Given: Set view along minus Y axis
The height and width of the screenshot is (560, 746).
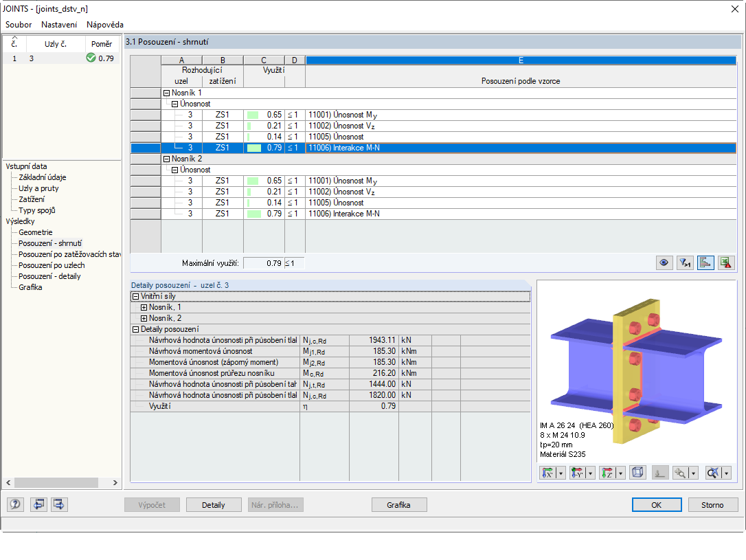Looking at the screenshot, I should (578, 473).
